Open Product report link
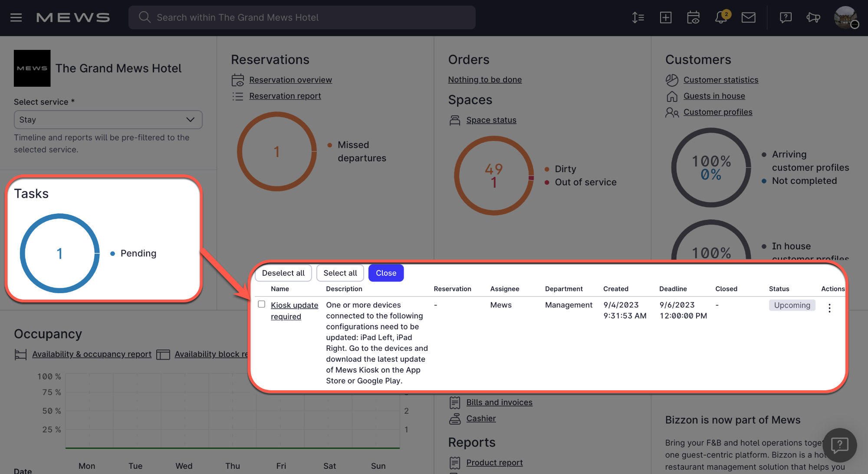This screenshot has height=474, width=868. [x=494, y=463]
